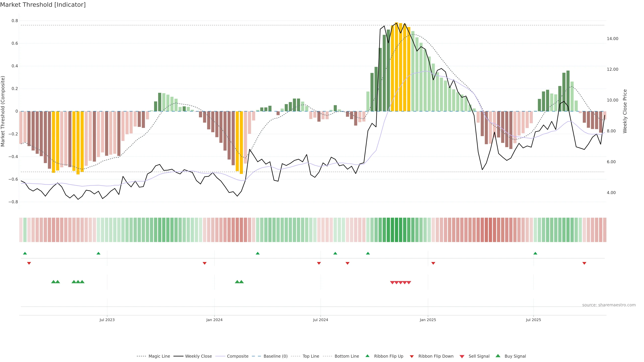
Task: Click the very first Buy Signal marker
Action: (53, 282)
